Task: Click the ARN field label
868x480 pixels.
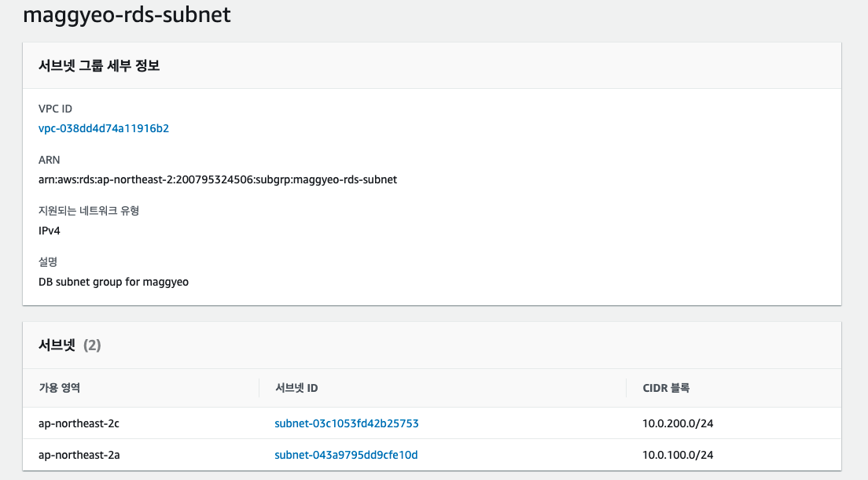Action: pos(49,160)
